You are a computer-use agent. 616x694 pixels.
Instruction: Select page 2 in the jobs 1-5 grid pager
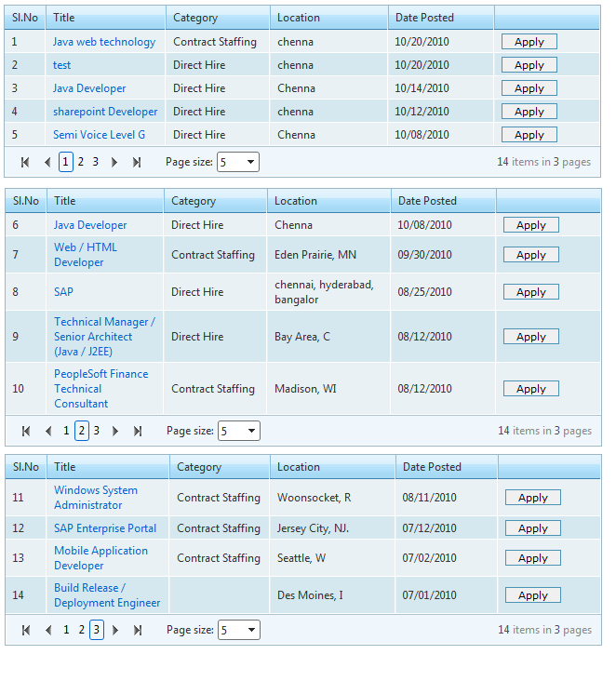(81, 162)
